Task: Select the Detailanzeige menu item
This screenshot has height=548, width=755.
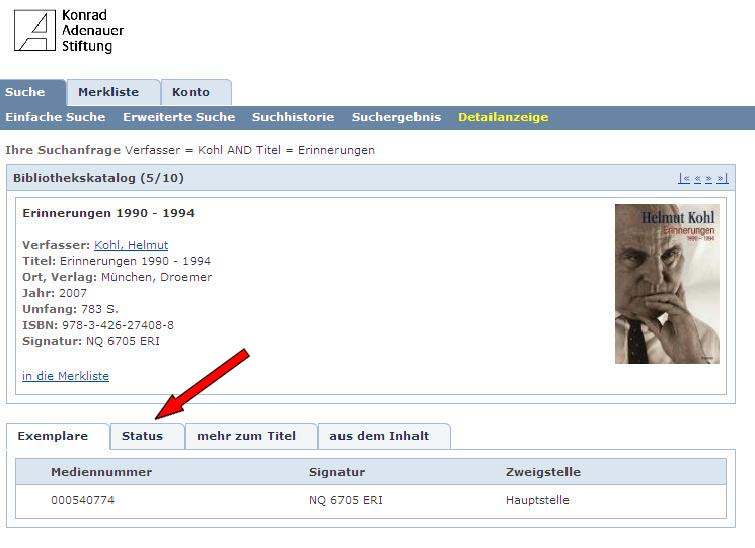Action: coord(503,117)
